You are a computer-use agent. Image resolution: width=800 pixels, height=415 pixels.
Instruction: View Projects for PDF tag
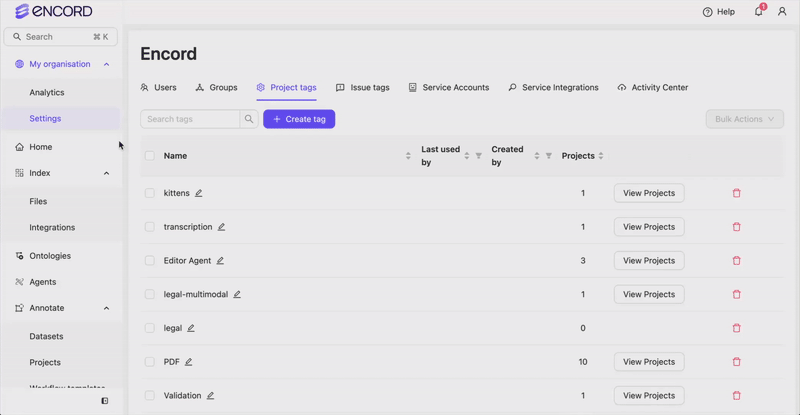pos(649,361)
